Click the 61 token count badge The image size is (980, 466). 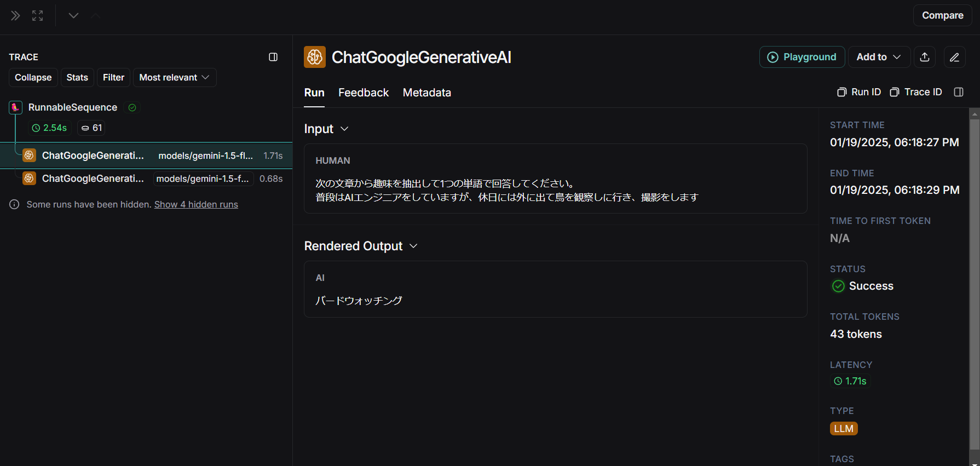pos(91,128)
